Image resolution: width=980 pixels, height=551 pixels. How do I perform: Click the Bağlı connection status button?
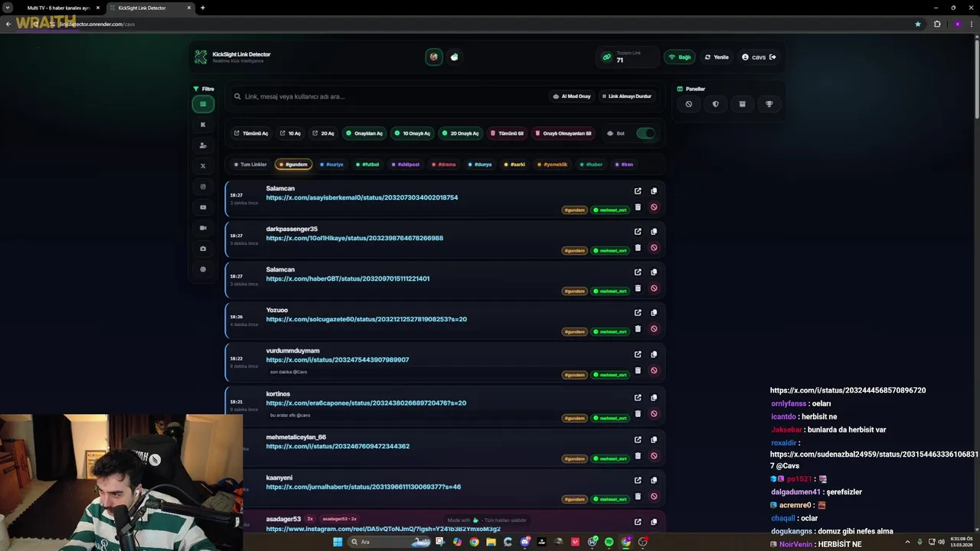[680, 57]
